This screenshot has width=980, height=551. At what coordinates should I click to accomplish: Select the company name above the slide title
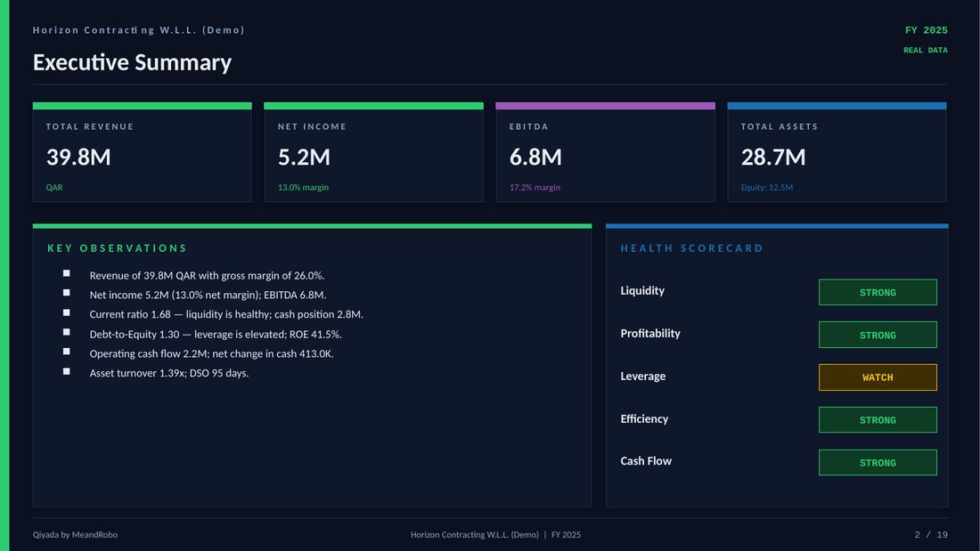[x=139, y=30]
